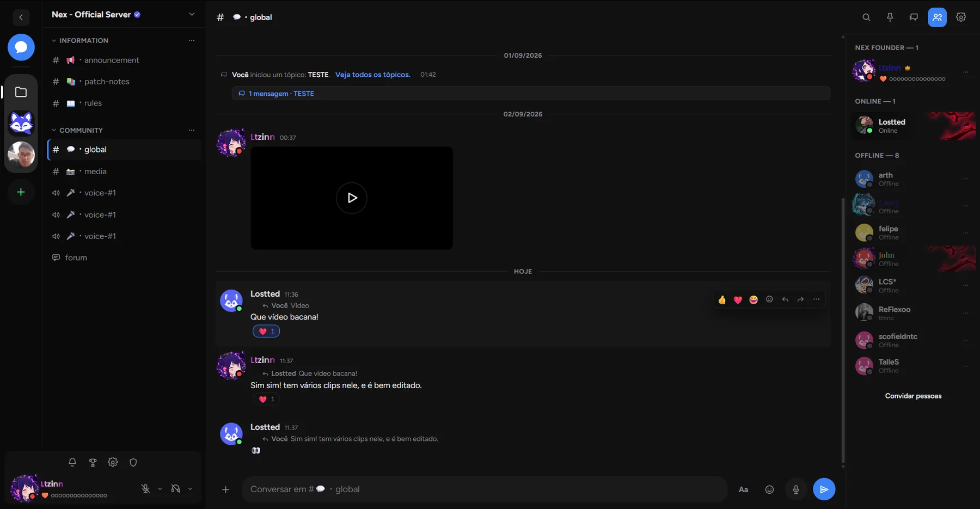Screen dimensions: 980x509
Task: Open INFORMATION category more options
Action: 192,40
